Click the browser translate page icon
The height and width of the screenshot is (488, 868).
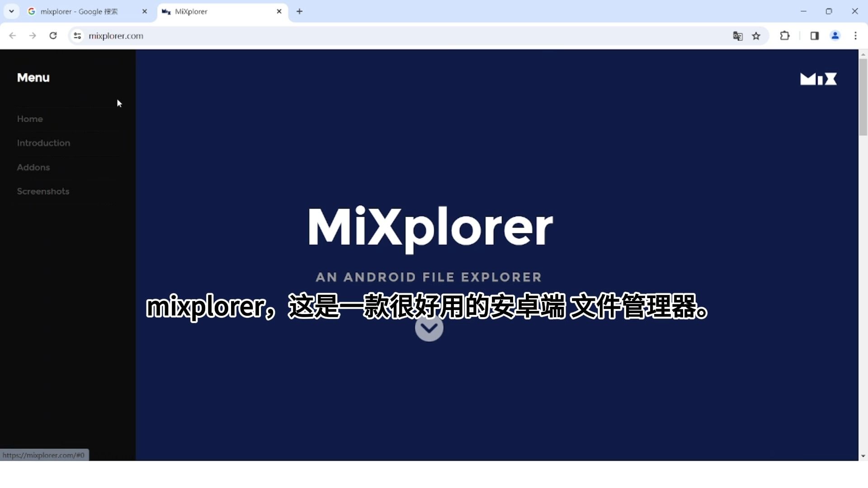737,36
